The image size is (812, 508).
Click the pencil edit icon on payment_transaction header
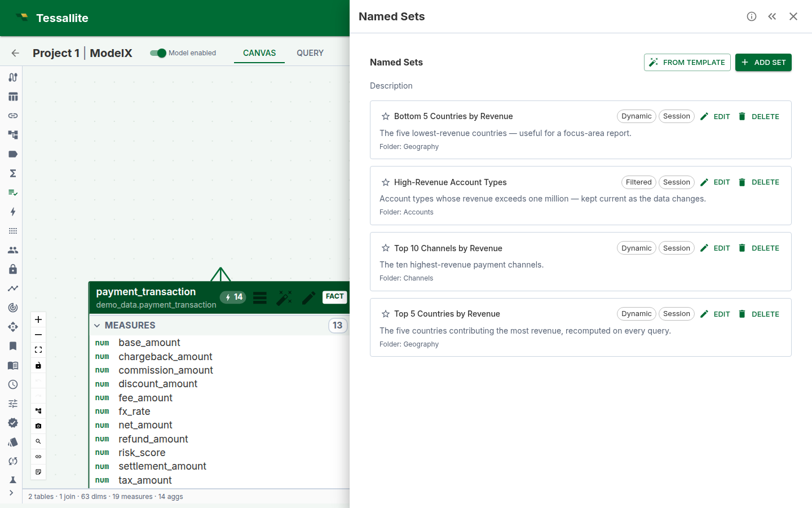(x=309, y=297)
